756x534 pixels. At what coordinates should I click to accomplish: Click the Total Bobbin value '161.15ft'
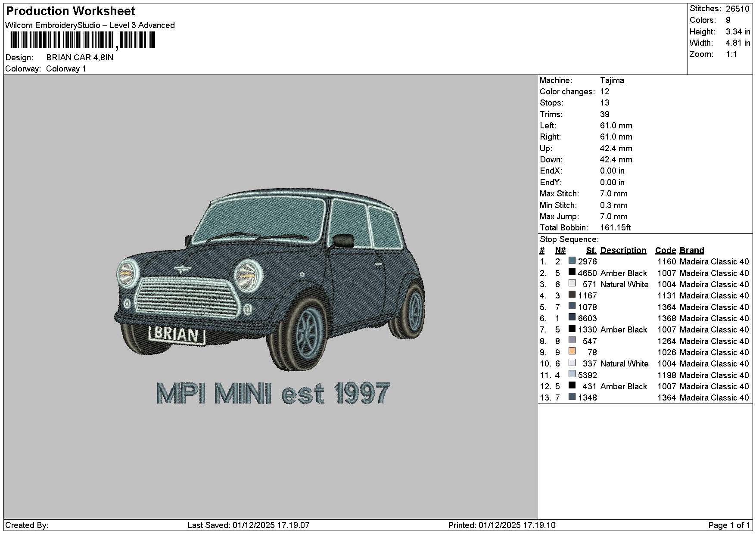point(616,227)
